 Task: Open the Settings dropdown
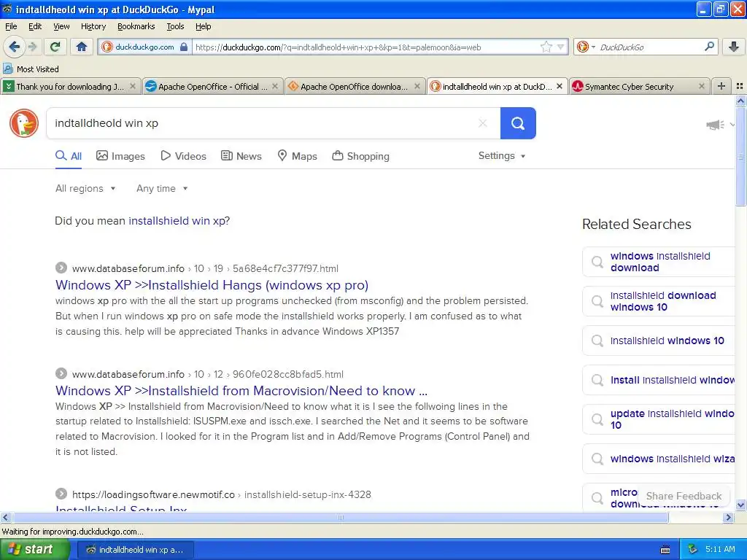[502, 156]
